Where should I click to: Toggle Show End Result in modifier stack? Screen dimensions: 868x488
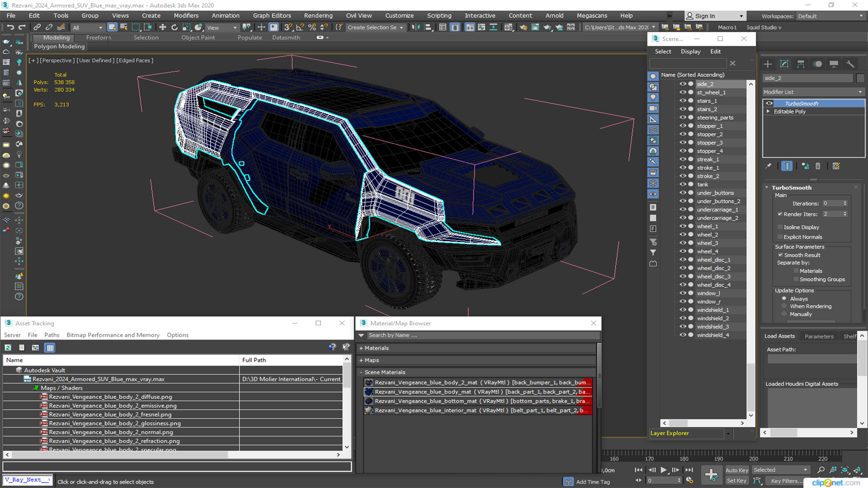pyautogui.click(x=787, y=166)
